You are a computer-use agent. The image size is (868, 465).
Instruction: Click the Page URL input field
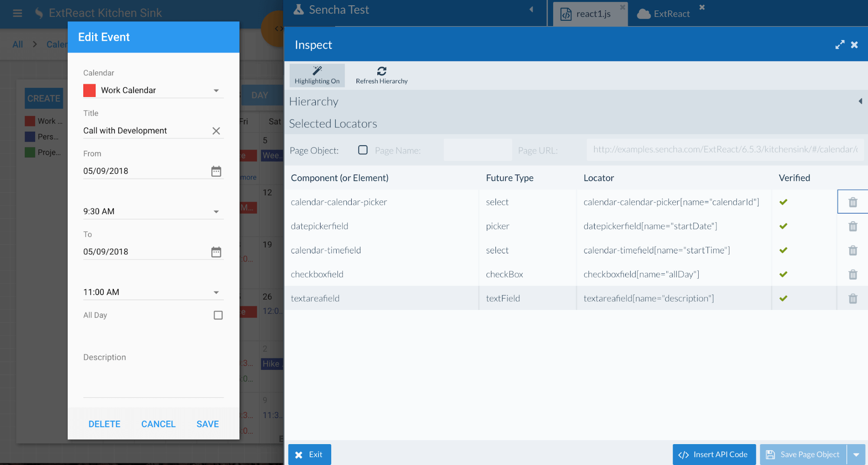[x=725, y=150]
